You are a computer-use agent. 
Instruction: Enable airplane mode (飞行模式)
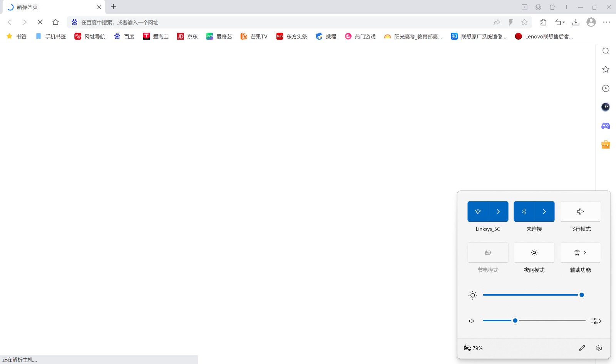[580, 211]
